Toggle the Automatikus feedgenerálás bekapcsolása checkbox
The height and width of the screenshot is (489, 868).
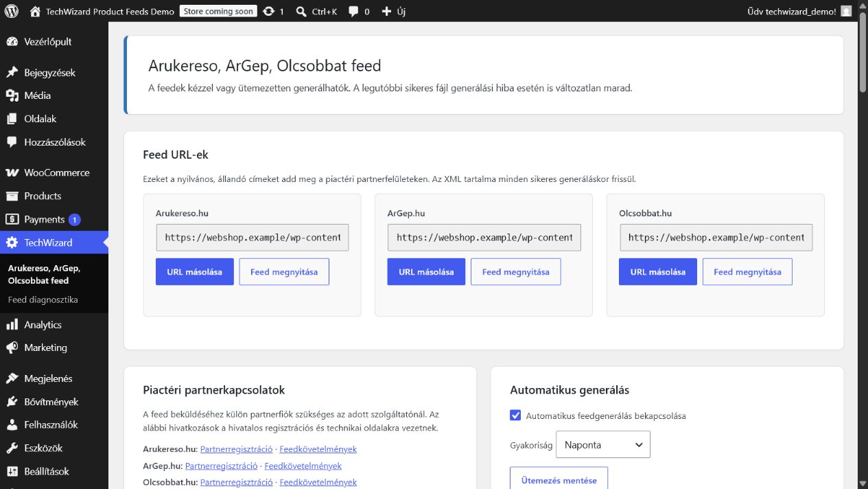pyautogui.click(x=515, y=416)
